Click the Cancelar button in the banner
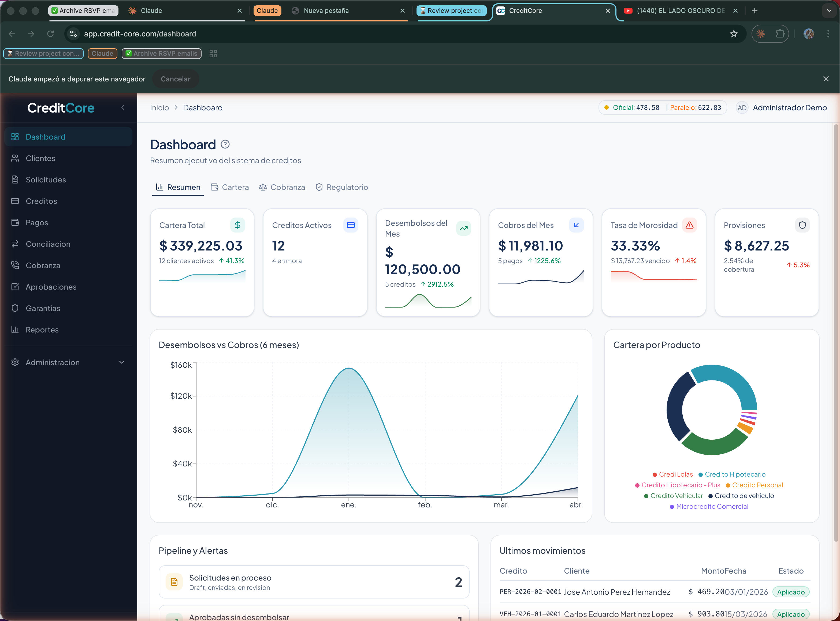Image resolution: width=840 pixels, height=621 pixels. point(175,79)
